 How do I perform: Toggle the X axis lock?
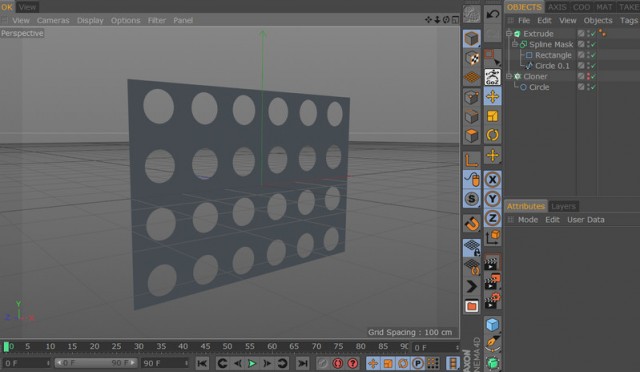pos(493,179)
